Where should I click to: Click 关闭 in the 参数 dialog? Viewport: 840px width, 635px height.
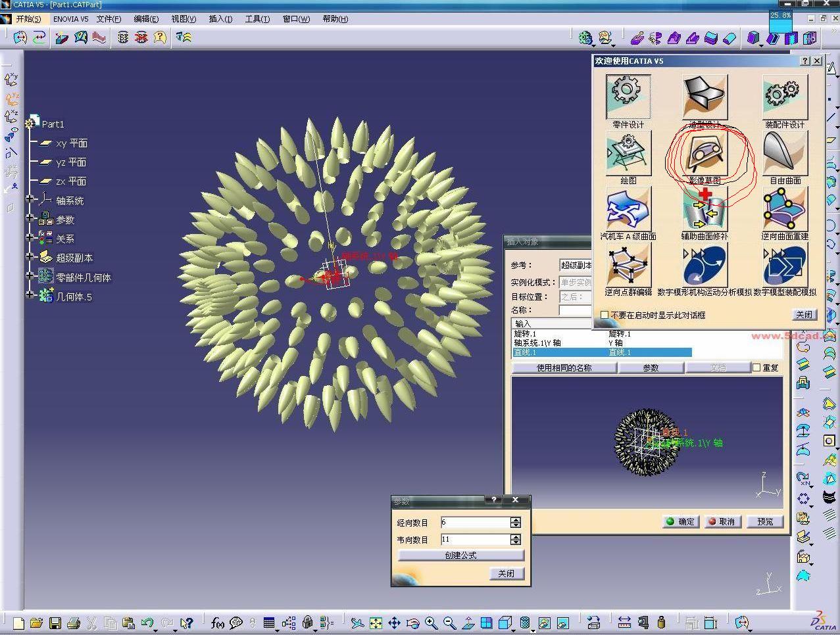point(506,574)
